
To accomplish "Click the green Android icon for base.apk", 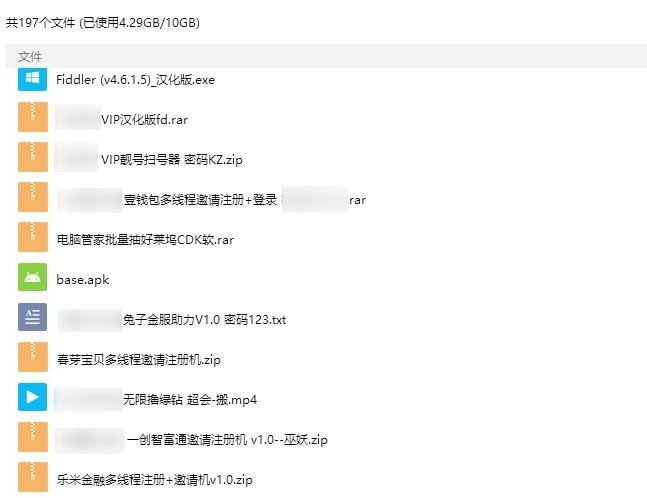I will pyautogui.click(x=33, y=277).
